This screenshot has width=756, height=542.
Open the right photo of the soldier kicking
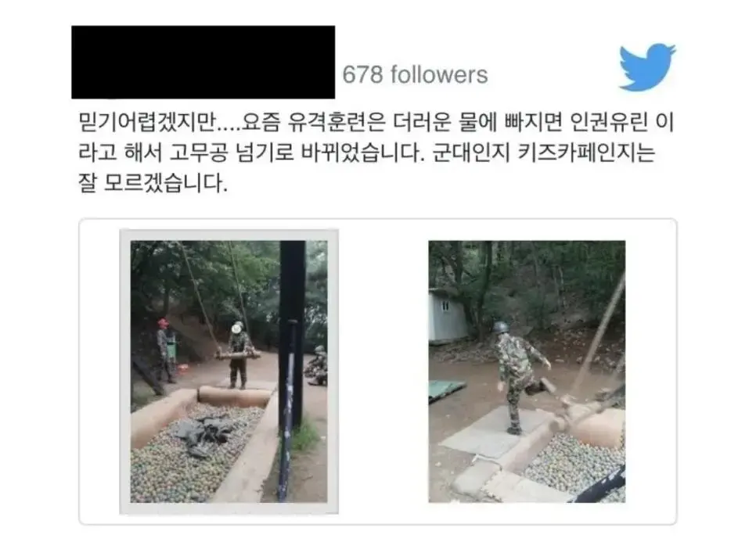click(x=527, y=372)
